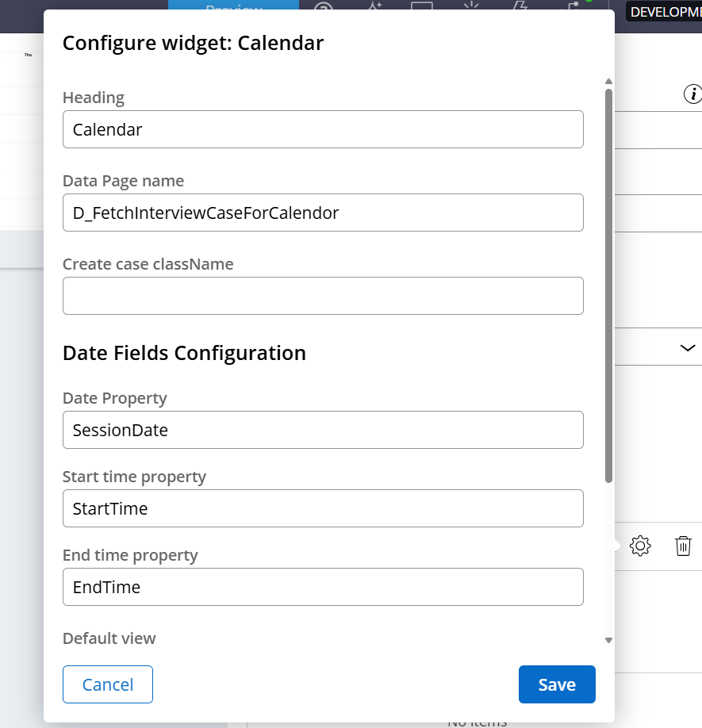This screenshot has height=728, width=702.
Task: Click the lightning quick-actions icon
Action: point(518,7)
